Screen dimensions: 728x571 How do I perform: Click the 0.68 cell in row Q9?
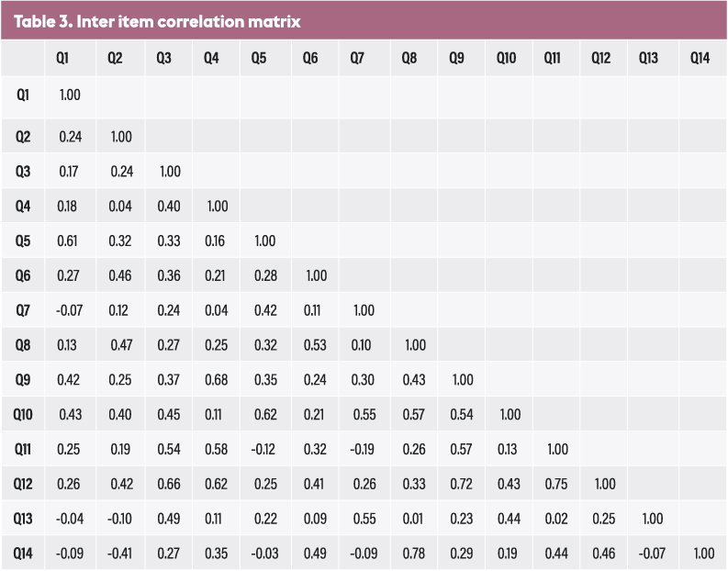coord(217,379)
